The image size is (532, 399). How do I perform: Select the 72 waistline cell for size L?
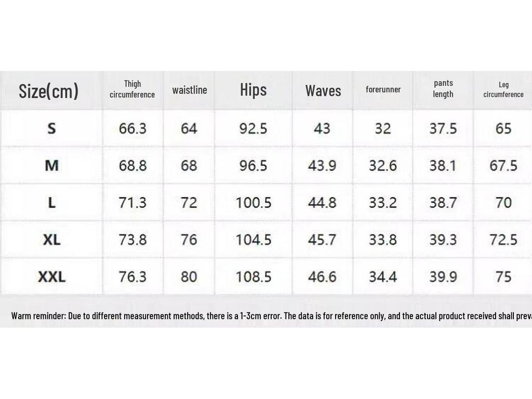(x=189, y=203)
